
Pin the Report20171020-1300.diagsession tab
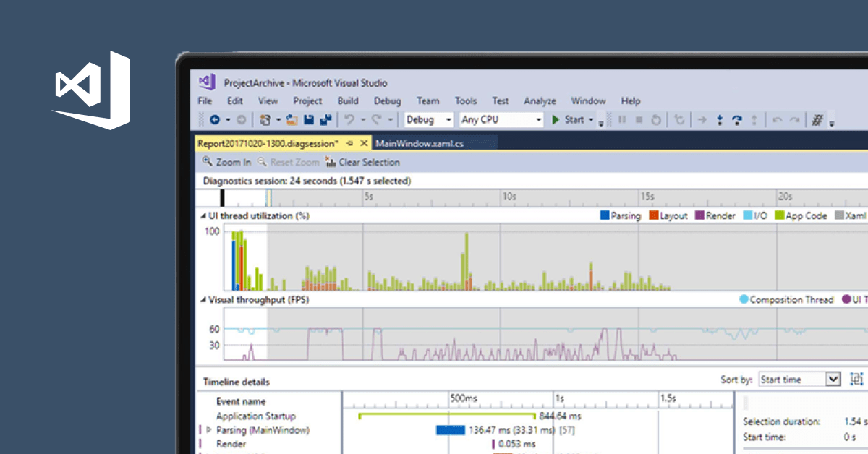click(x=349, y=144)
